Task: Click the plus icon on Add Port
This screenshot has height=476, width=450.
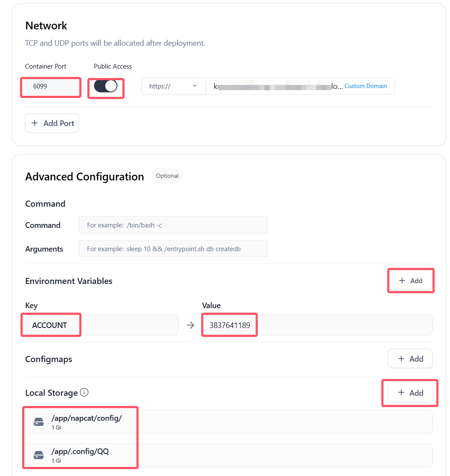Action: (x=35, y=123)
